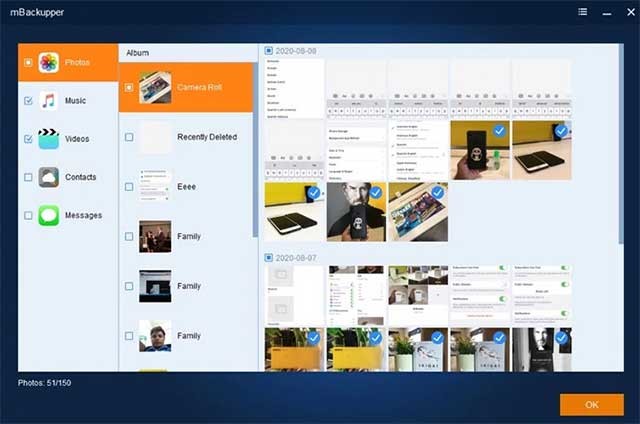Enable the Contacts category checkbox
Screen dimensions: 640x424
click(28, 177)
